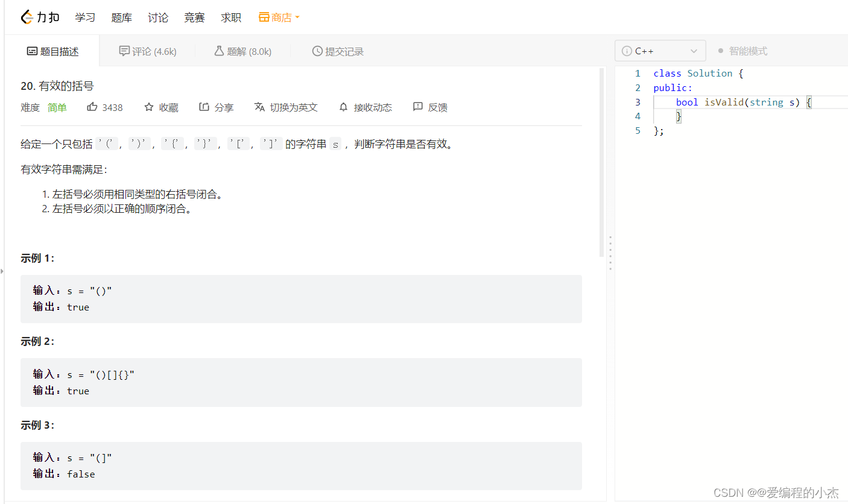The height and width of the screenshot is (504, 848).
Task: Click the 反馈 feedback icon
Action: click(x=418, y=107)
